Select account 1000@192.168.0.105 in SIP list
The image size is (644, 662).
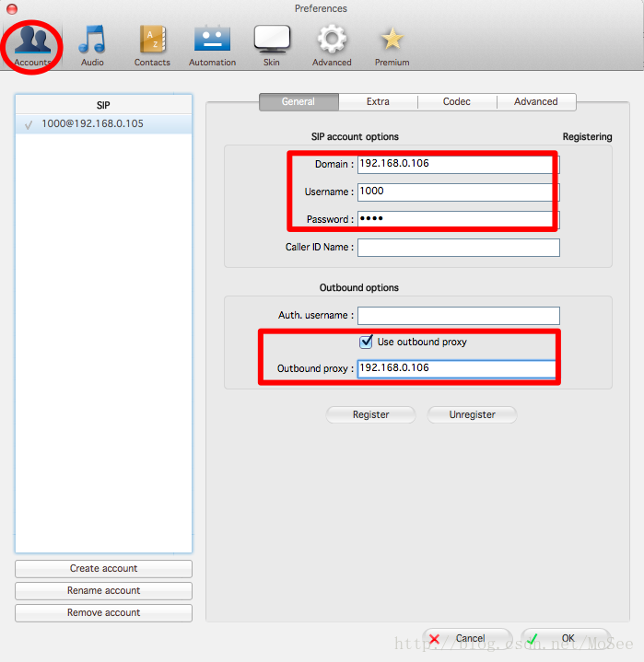[103, 123]
